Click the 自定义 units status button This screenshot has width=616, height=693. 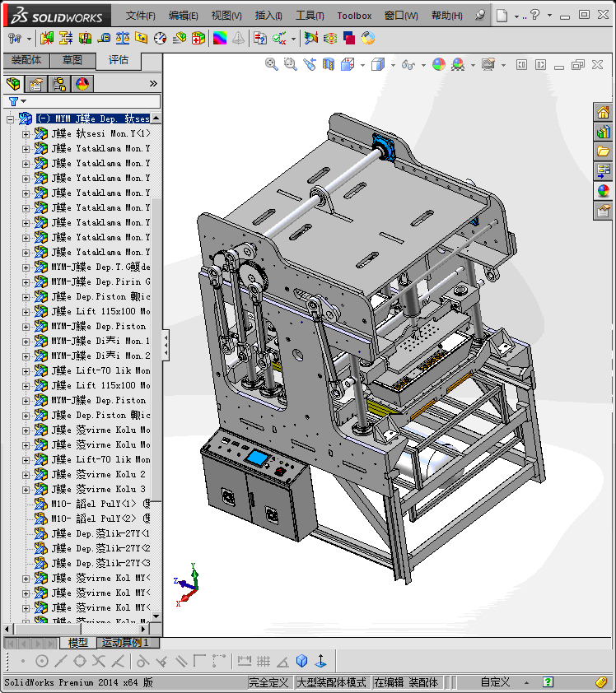point(495,682)
